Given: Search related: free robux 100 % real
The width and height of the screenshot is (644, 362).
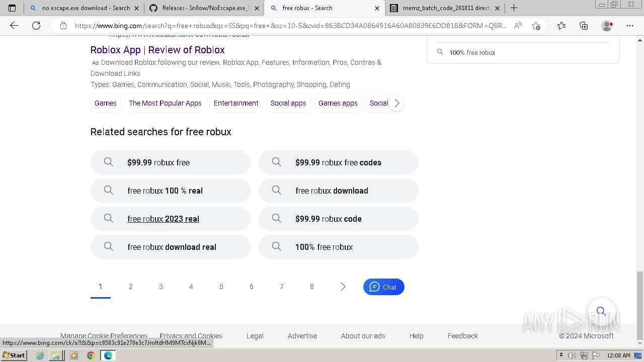Looking at the screenshot, I should pos(171,191).
